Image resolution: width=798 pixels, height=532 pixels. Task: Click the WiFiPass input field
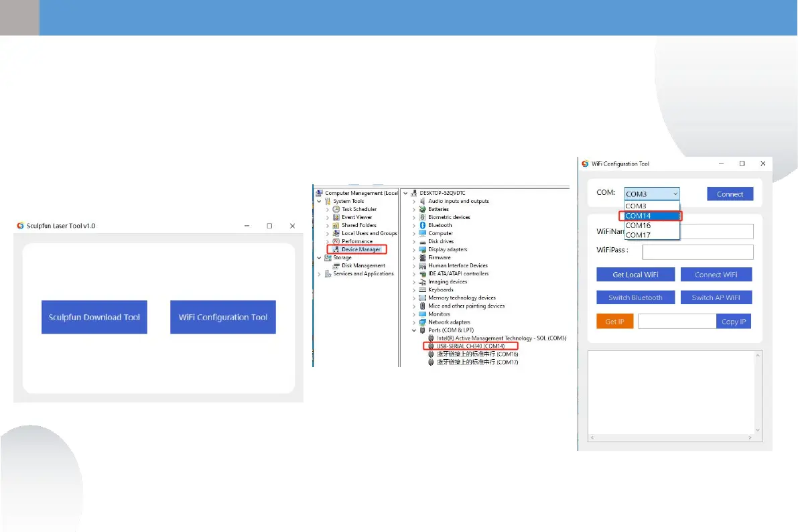point(697,252)
